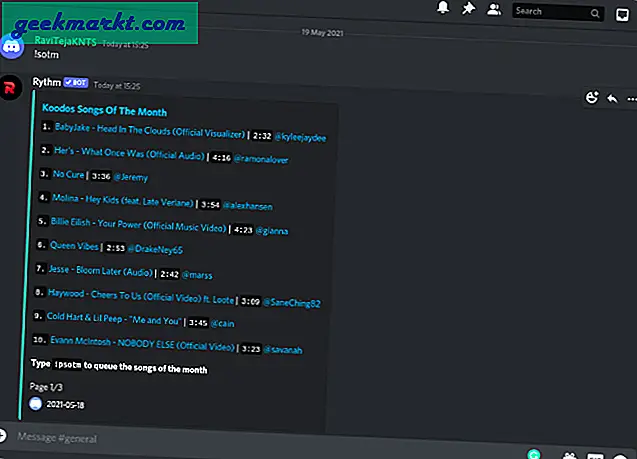Open Evann McIntosh - NOBODY ELSE link
The image size is (637, 459).
(143, 343)
